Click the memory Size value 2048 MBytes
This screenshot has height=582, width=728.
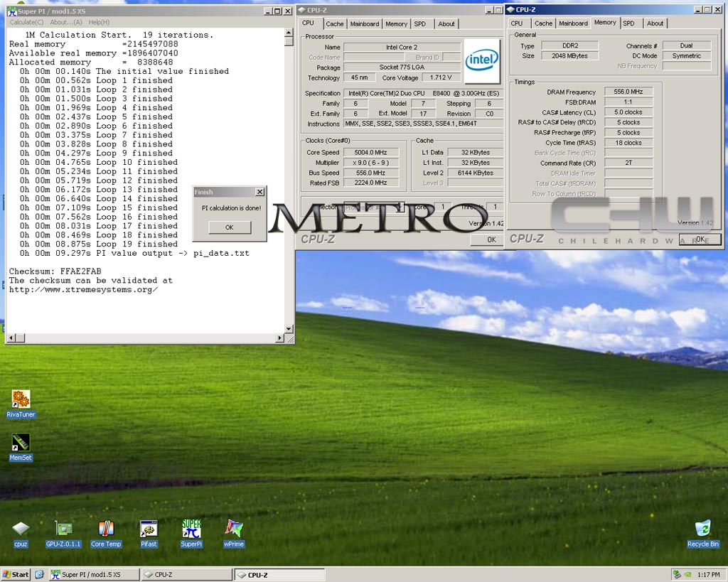(569, 55)
